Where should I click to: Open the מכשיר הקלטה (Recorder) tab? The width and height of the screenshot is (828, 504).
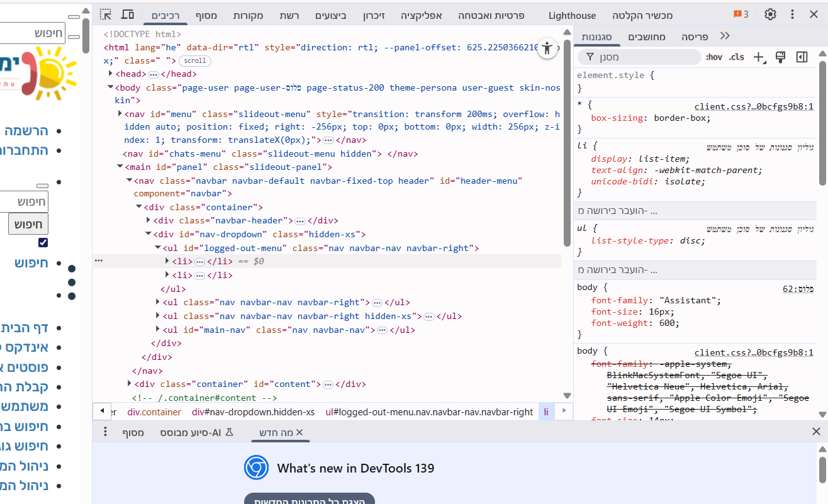click(642, 15)
